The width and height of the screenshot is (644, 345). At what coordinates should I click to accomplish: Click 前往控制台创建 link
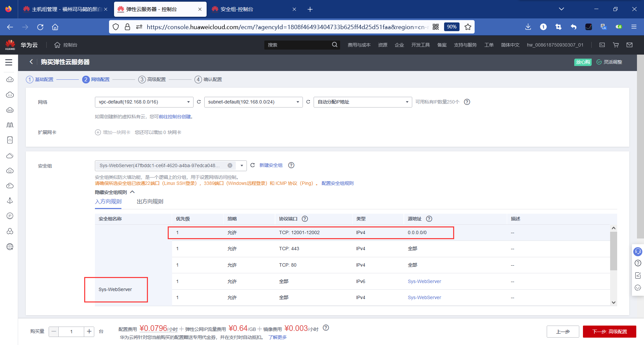[x=175, y=117]
